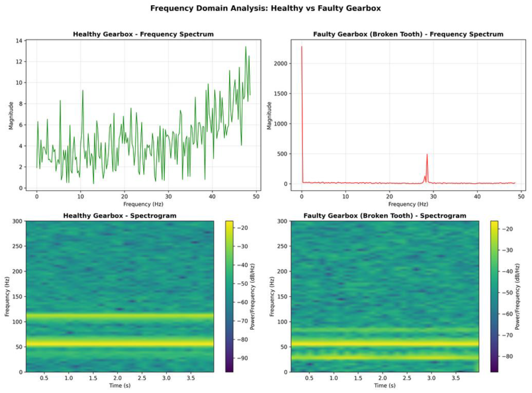Viewport: 532px width, 393px height.
Task: Click the '1000' tick on faulty spectrum magnitude axis
Action: click(281, 124)
